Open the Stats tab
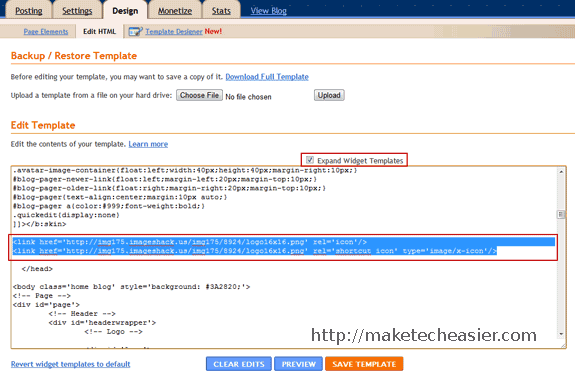Viewport: 575px width, 376px height. [221, 11]
